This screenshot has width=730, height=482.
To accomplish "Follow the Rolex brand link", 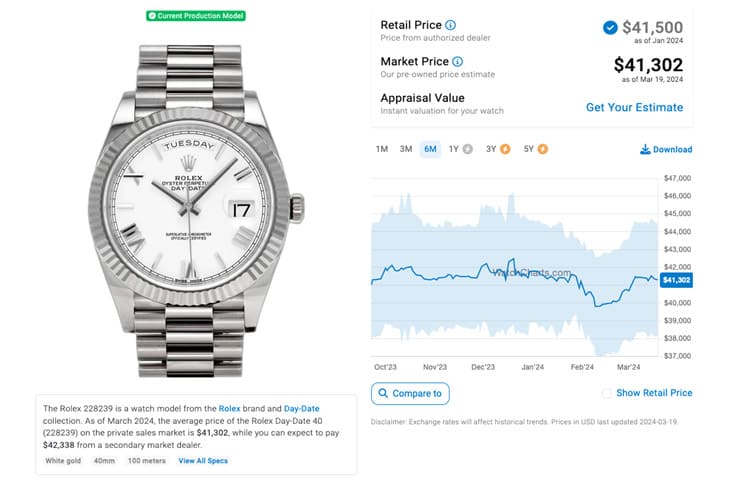I will 230,408.
